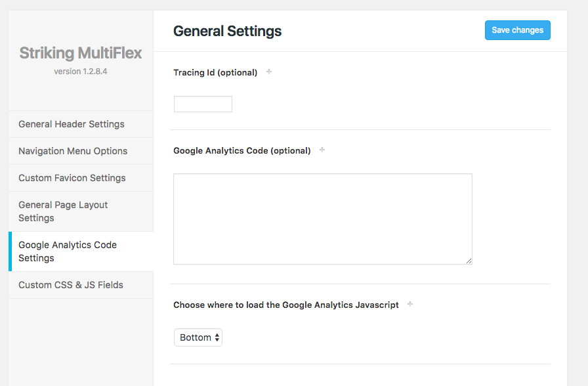Expand the Tracing Id help plus icon
This screenshot has width=588, height=386.
click(269, 72)
